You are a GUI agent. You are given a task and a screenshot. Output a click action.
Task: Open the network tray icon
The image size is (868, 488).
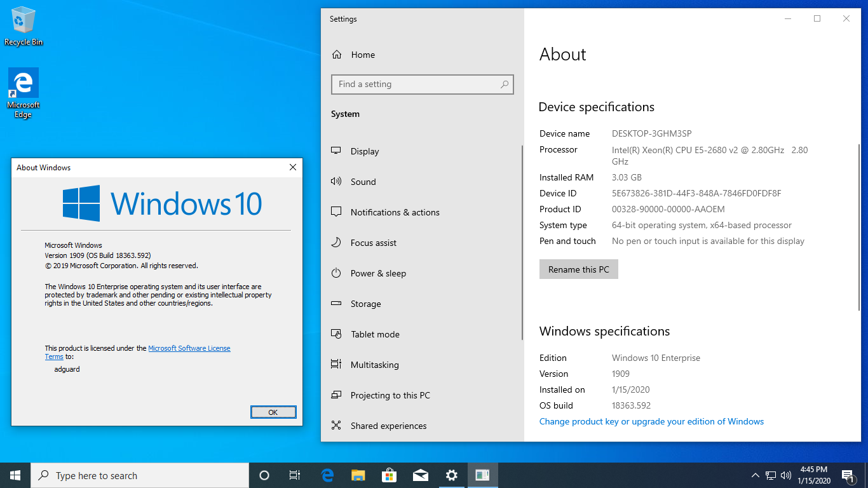click(771, 475)
